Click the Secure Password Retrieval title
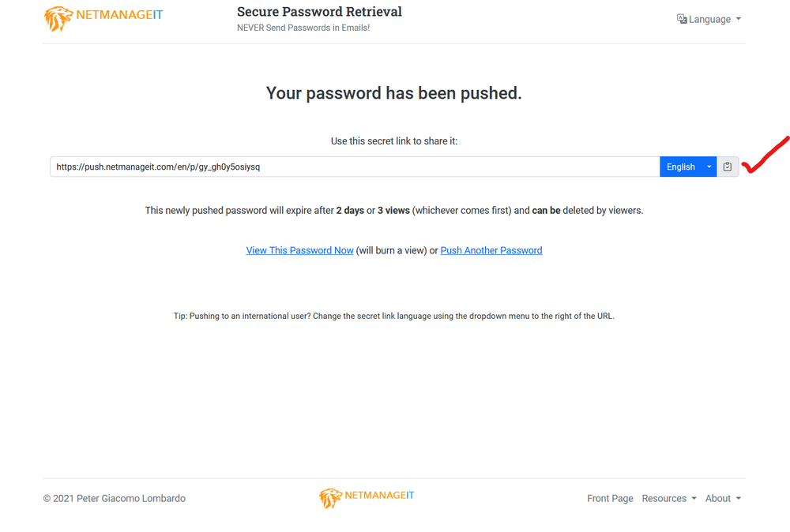Viewport: 790px width, 532px height. (319, 12)
